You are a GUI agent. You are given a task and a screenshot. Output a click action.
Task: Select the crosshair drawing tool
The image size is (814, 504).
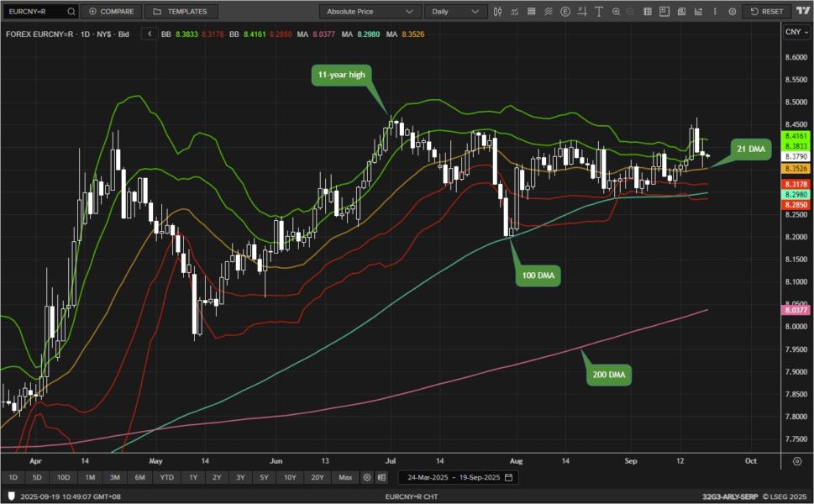582,12
